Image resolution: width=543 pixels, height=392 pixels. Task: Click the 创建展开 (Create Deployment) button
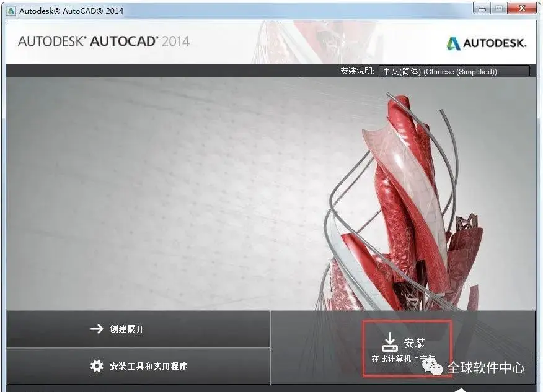click(138, 329)
